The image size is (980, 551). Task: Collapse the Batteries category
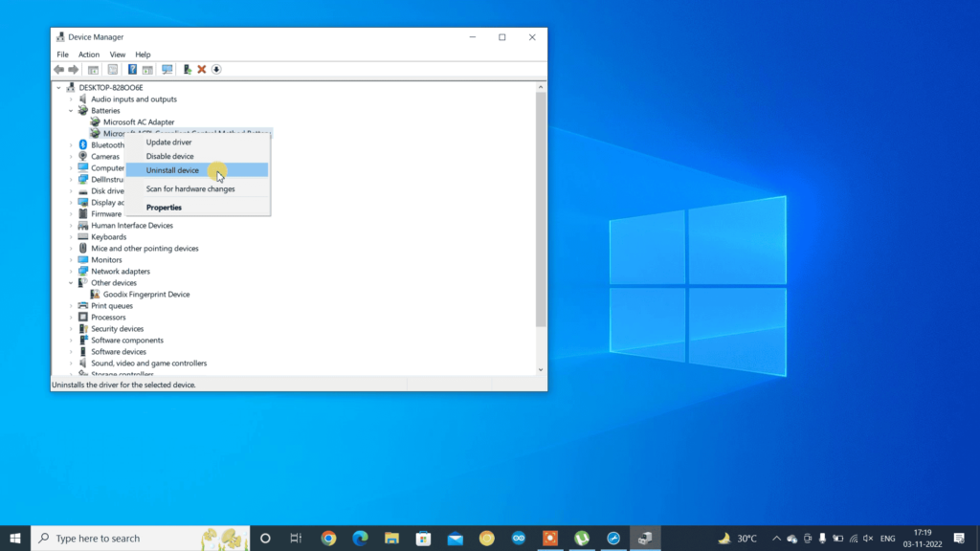(x=71, y=111)
